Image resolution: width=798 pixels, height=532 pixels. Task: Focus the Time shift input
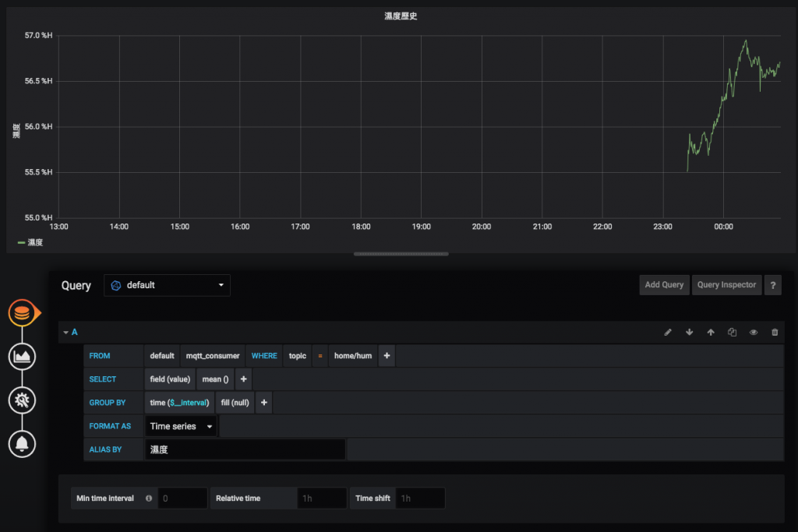click(420, 499)
